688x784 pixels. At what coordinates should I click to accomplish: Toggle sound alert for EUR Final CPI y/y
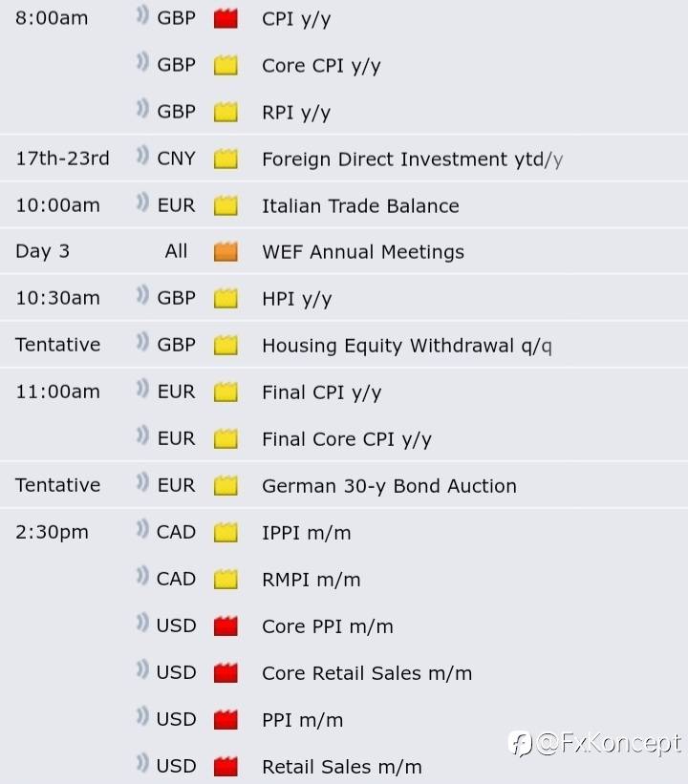coord(142,389)
